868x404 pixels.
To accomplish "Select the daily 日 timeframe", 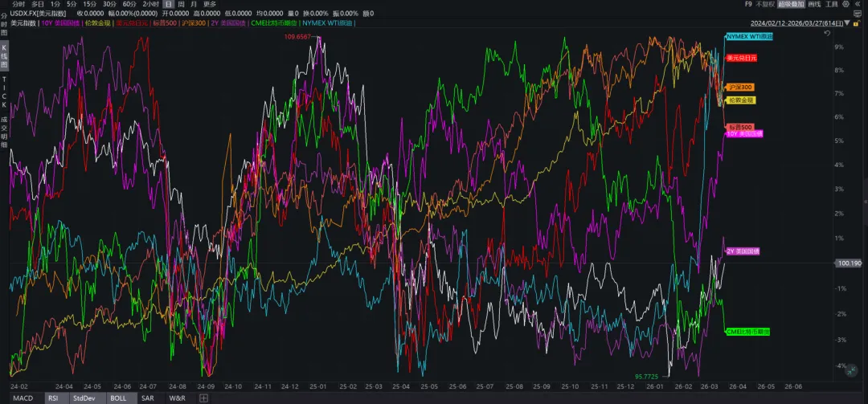I will [x=169, y=4].
